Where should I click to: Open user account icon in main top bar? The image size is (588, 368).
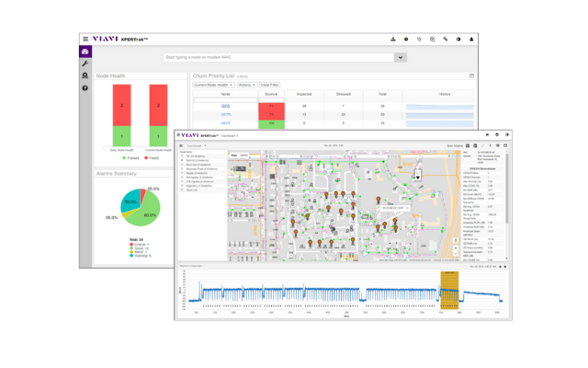[471, 39]
